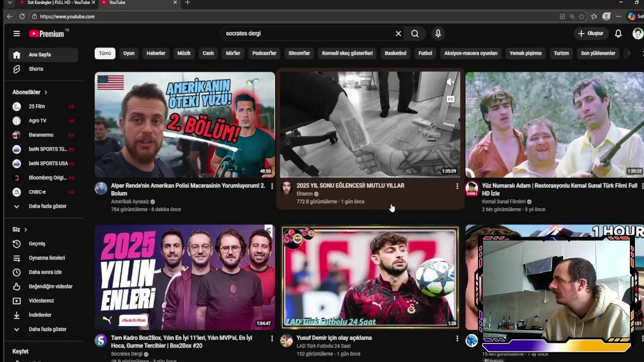The width and height of the screenshot is (644, 362).
Task: Open the notifications bell
Action: tap(618, 34)
